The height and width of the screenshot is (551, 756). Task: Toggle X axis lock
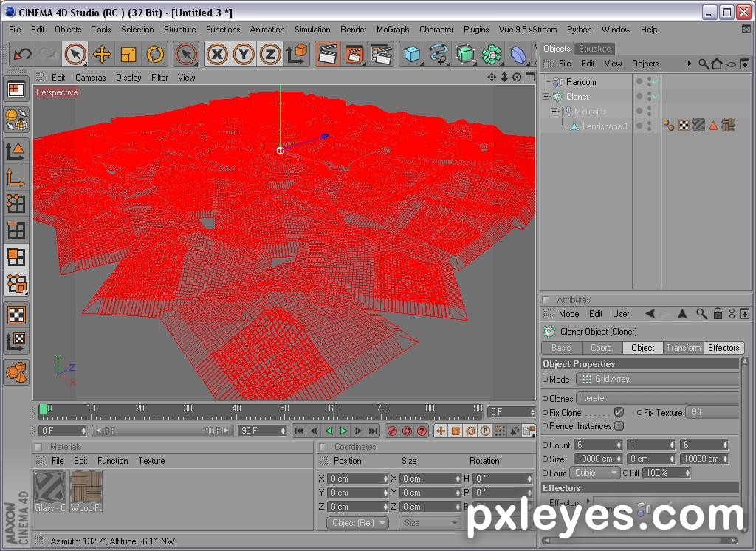[217, 54]
